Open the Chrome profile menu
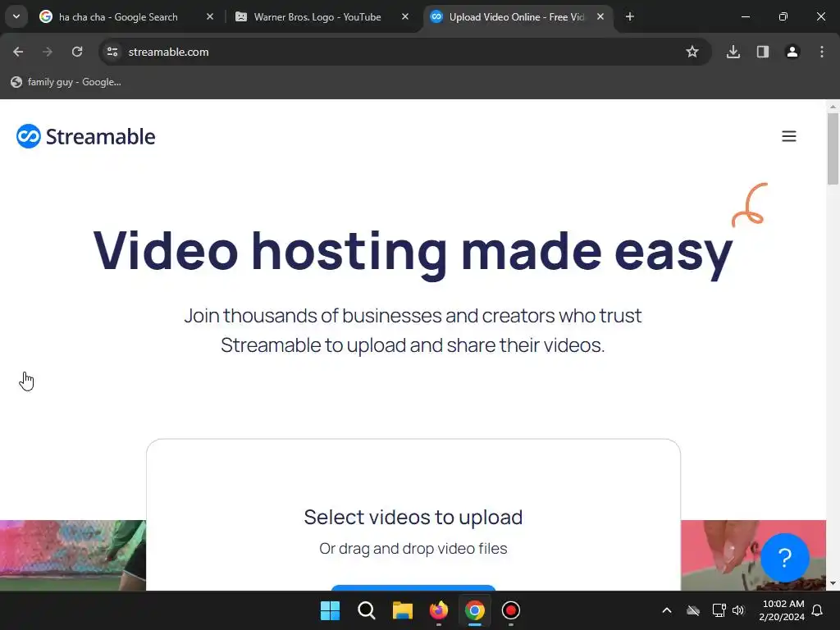The width and height of the screenshot is (840, 630). [x=792, y=52]
